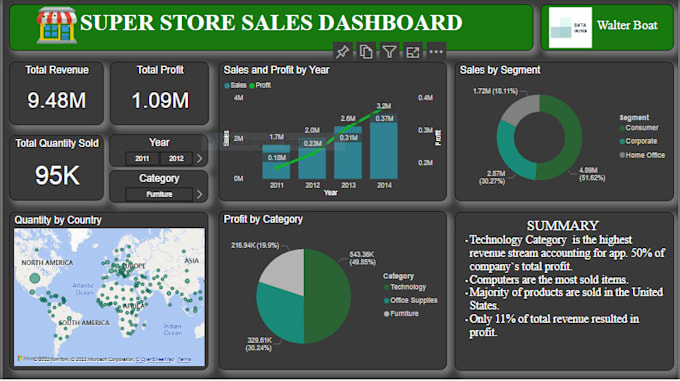Click the 4.89M (51.62%) label
The image size is (680, 381).
tap(592, 174)
